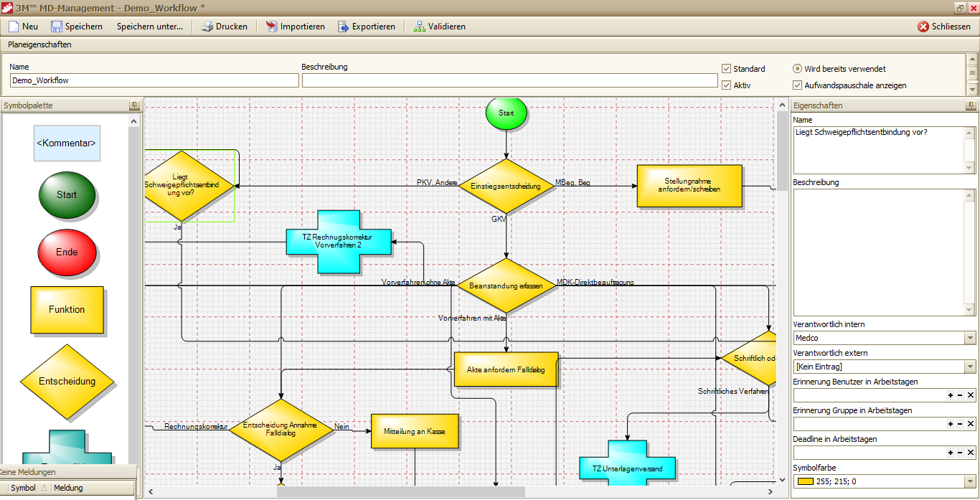Click the Neu toolbar button
This screenshot has height=500, width=980.
pos(23,27)
